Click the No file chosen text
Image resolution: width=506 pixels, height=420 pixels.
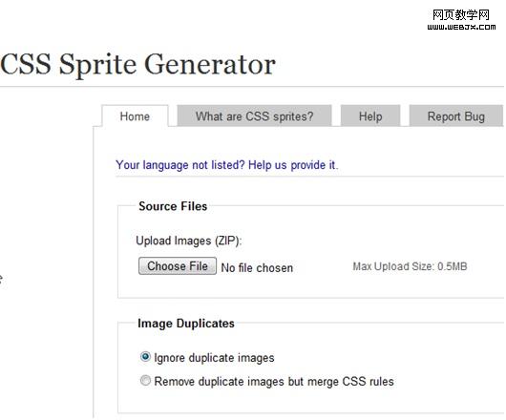pos(257,267)
